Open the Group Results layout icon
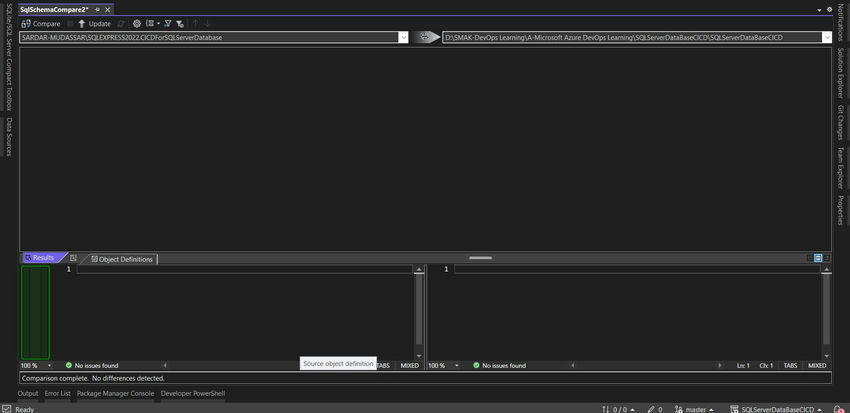Viewport: 850px width, 413px height. [150, 24]
